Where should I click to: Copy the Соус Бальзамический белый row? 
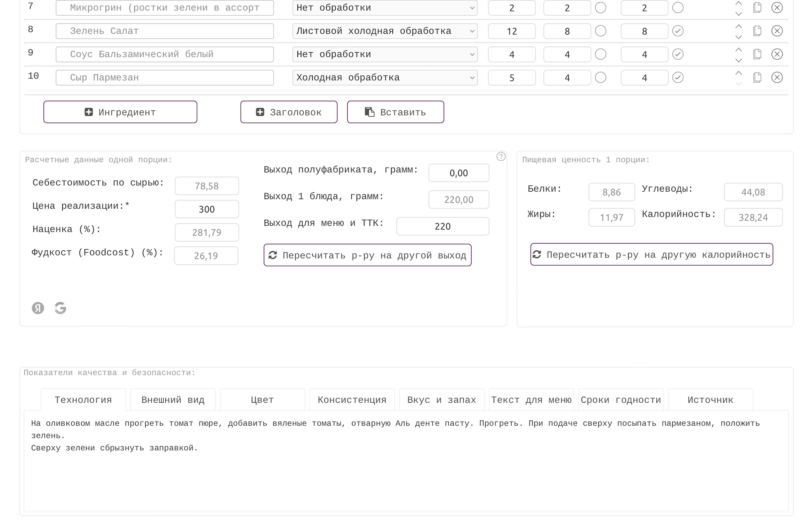coord(757,54)
